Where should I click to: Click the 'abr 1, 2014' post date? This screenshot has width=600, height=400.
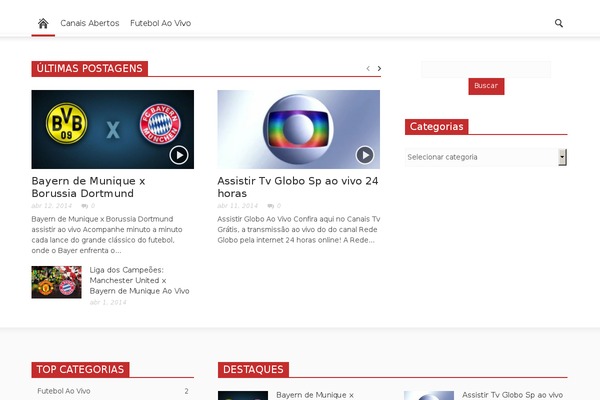click(x=108, y=302)
